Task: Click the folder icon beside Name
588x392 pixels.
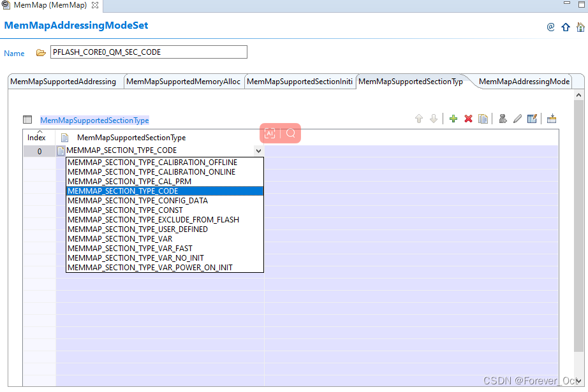Action: (x=41, y=53)
